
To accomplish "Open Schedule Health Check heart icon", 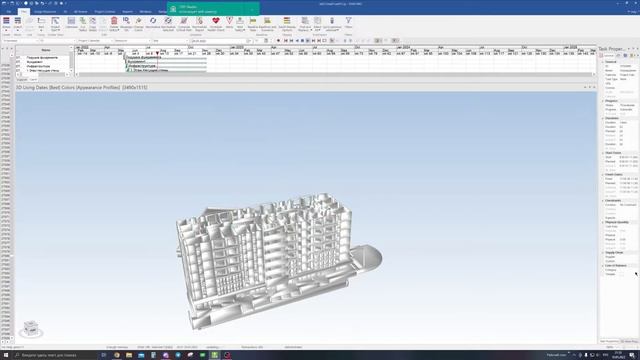I will [x=216, y=24].
